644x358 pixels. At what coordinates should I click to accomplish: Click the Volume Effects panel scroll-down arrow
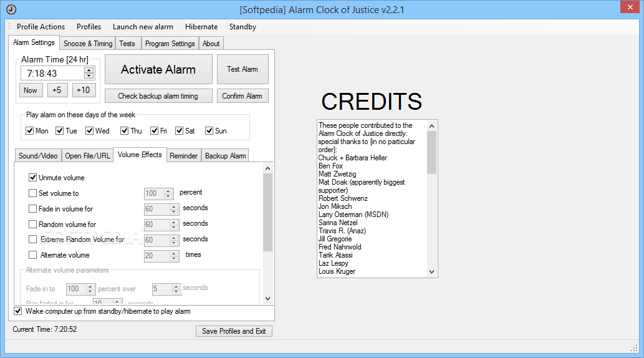tap(268, 299)
